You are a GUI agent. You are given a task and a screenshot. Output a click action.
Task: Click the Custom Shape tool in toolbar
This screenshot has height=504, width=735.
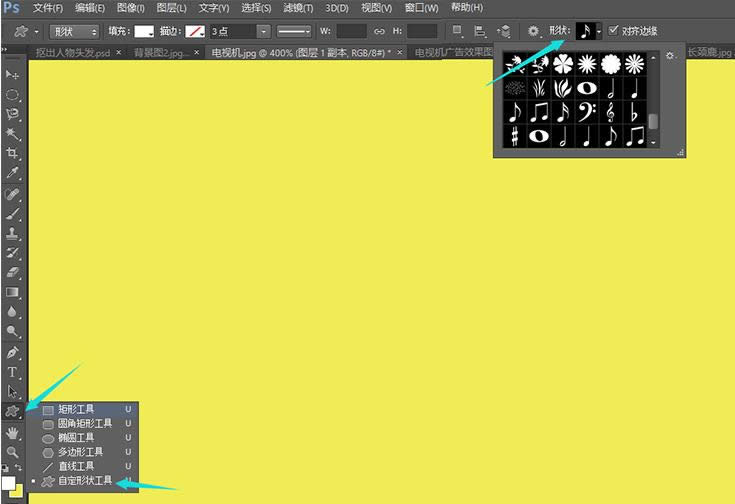[x=12, y=412]
